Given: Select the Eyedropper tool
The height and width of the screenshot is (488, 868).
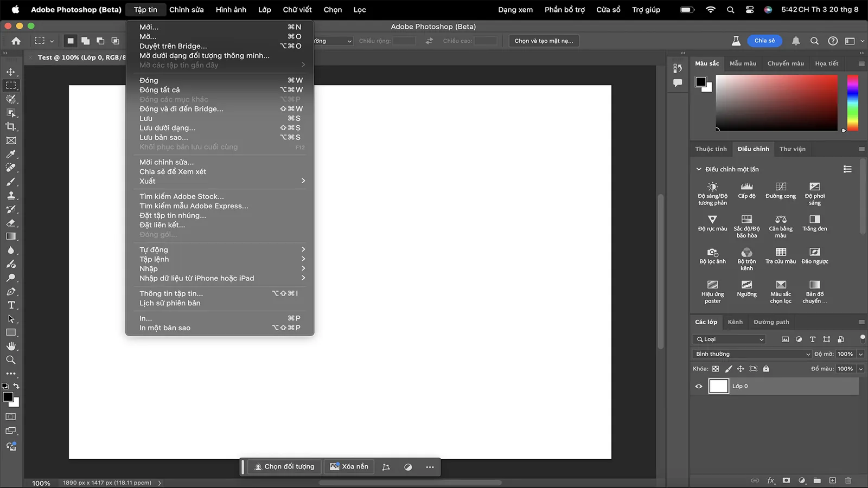Looking at the screenshot, I should pos(11,154).
